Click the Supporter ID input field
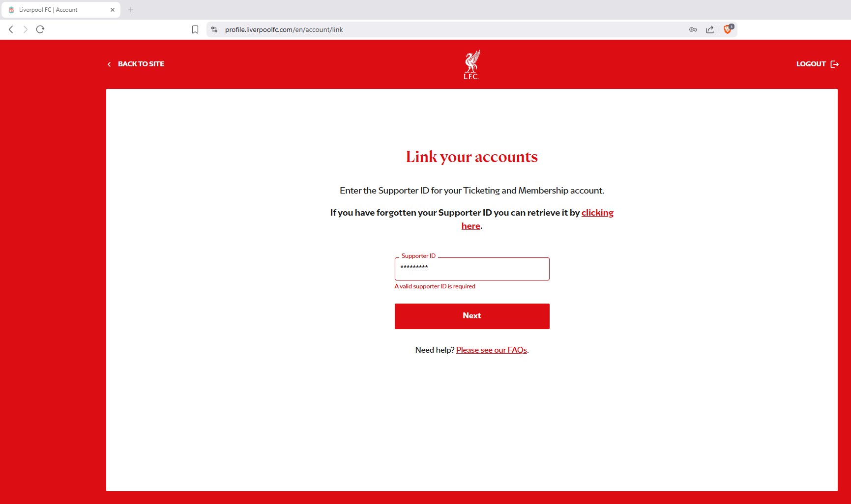This screenshot has width=851, height=504. [472, 269]
